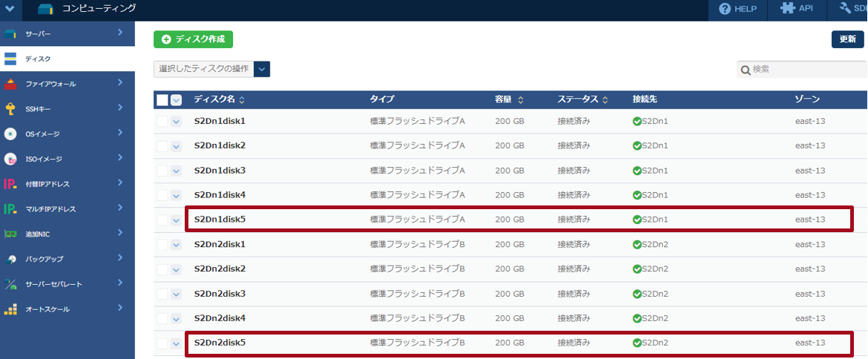Click the search magnifier icon
This screenshot has height=359, width=868.
click(x=746, y=70)
